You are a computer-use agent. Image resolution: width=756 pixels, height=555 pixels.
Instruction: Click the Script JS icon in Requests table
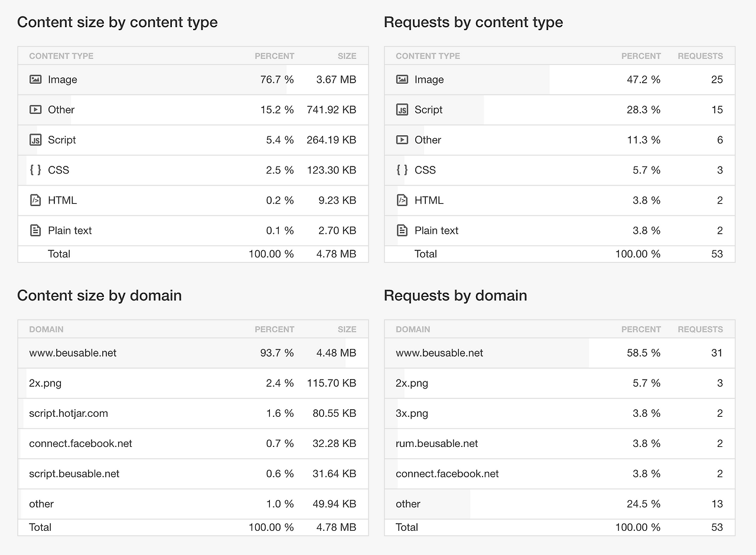(402, 110)
